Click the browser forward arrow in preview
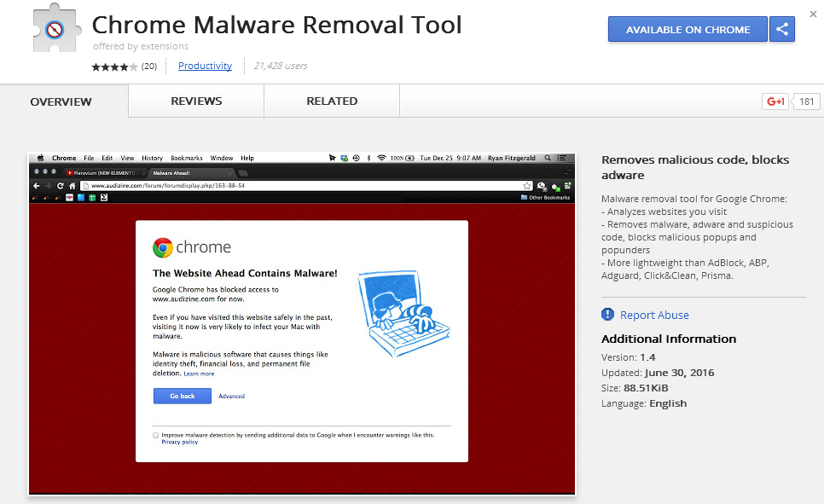Screen dimensions: 824x504 click(49, 186)
